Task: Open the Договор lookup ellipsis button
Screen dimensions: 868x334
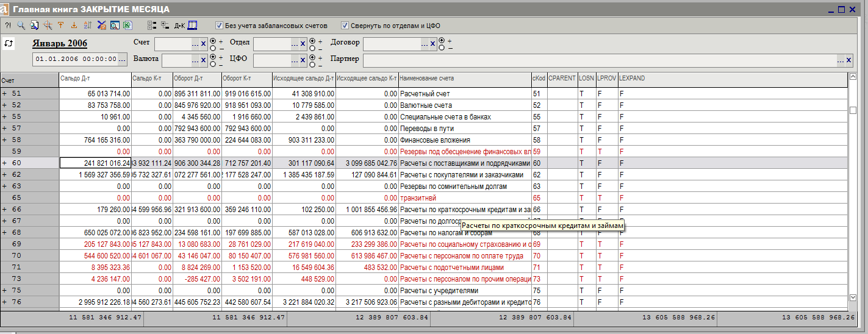Action: [x=425, y=43]
